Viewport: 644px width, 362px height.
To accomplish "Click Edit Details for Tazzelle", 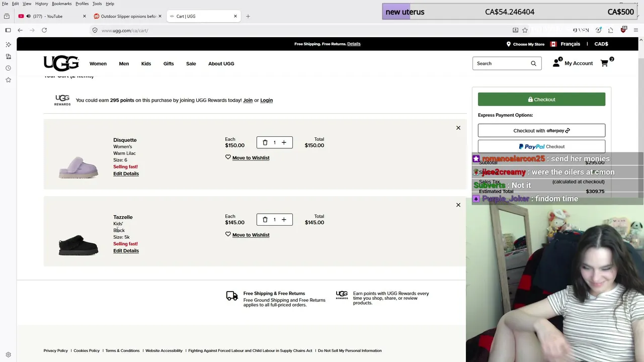I will coord(126,250).
